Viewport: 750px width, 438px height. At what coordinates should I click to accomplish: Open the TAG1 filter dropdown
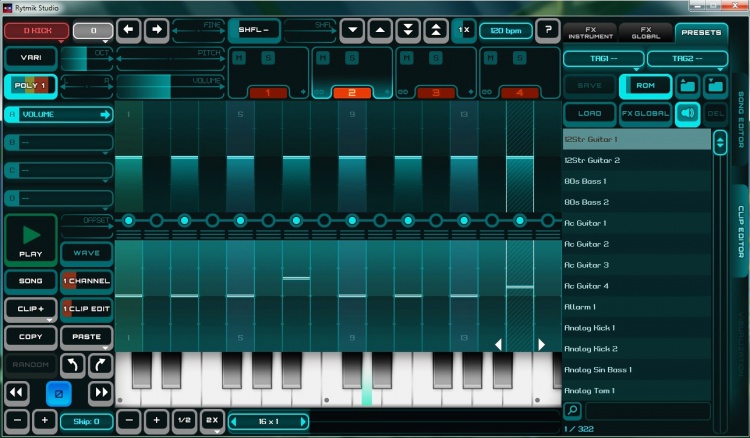(x=602, y=59)
